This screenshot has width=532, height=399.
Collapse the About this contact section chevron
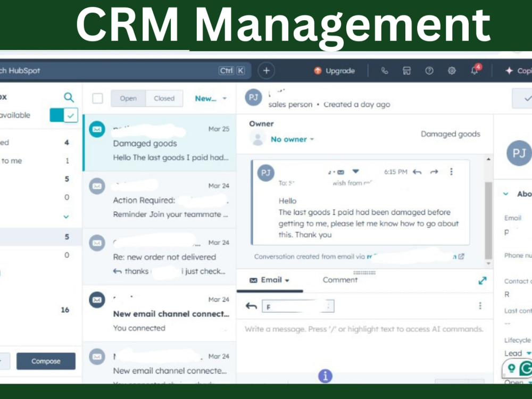(x=505, y=194)
